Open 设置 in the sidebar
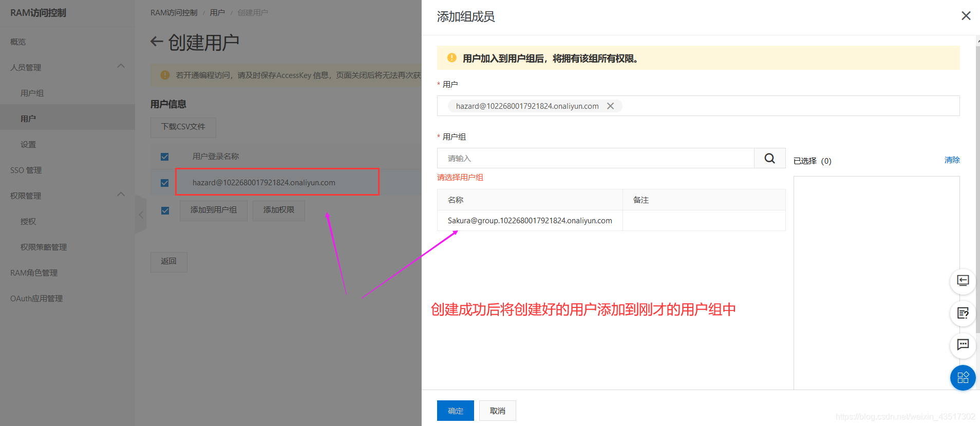Viewport: 980px width, 426px height. [x=28, y=145]
